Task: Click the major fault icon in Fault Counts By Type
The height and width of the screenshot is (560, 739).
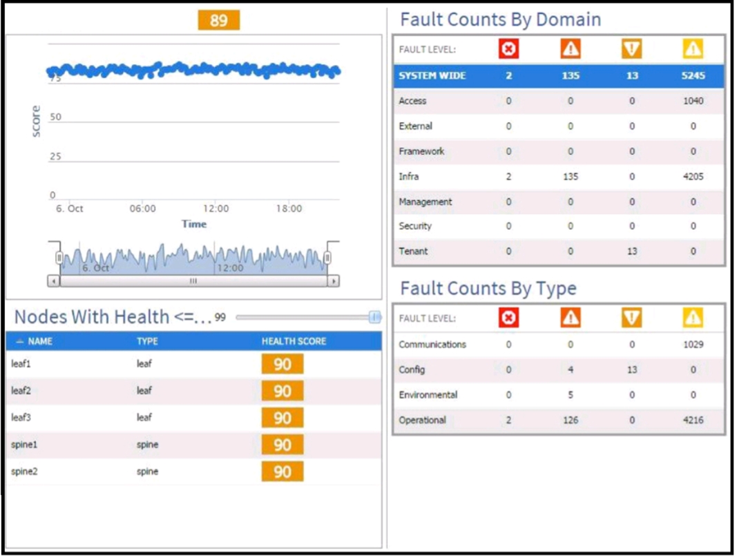Action: click(570, 318)
